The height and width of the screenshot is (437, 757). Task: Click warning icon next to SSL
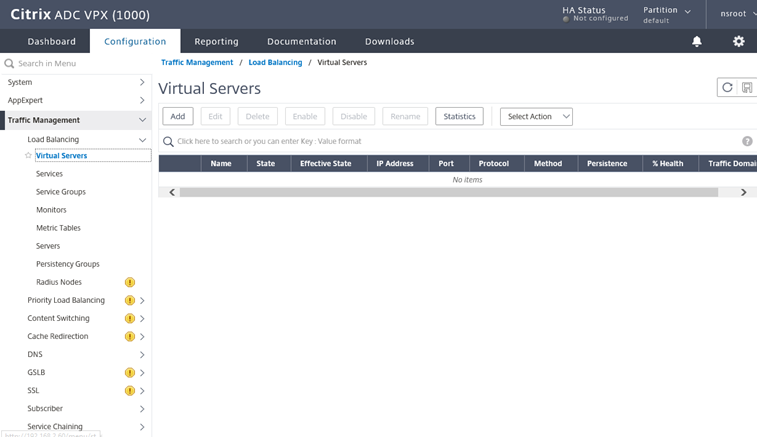(x=130, y=391)
